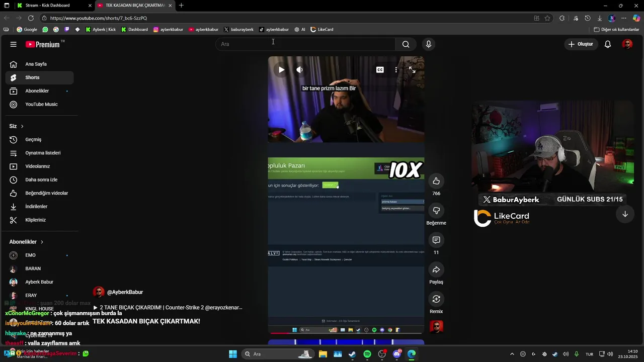Start voice search with the microphone icon

429,44
